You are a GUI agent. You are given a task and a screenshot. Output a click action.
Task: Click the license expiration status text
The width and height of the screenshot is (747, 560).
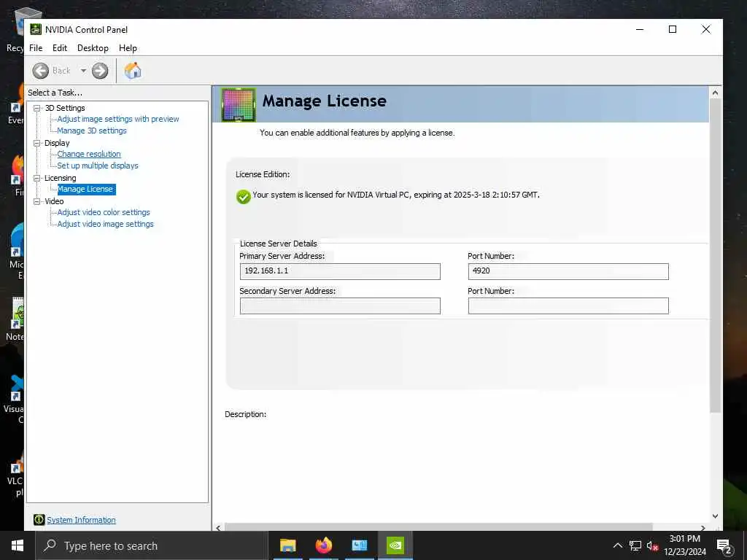396,195
